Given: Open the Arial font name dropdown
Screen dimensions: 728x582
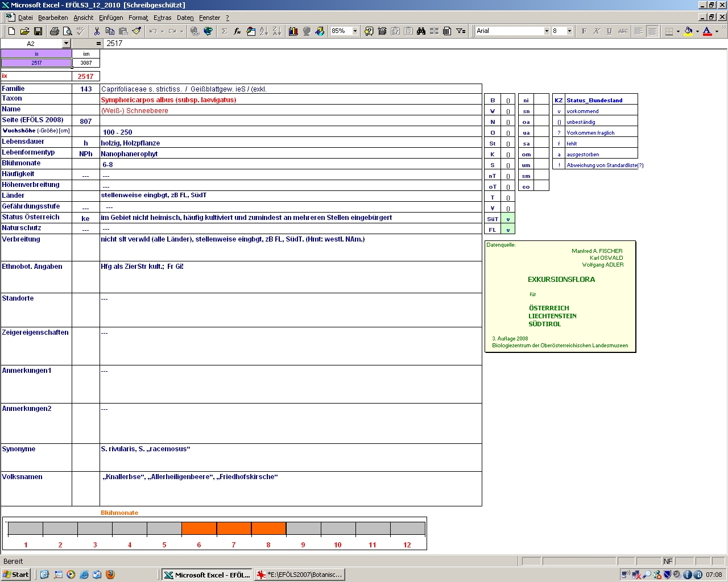Looking at the screenshot, I should pyautogui.click(x=547, y=31).
